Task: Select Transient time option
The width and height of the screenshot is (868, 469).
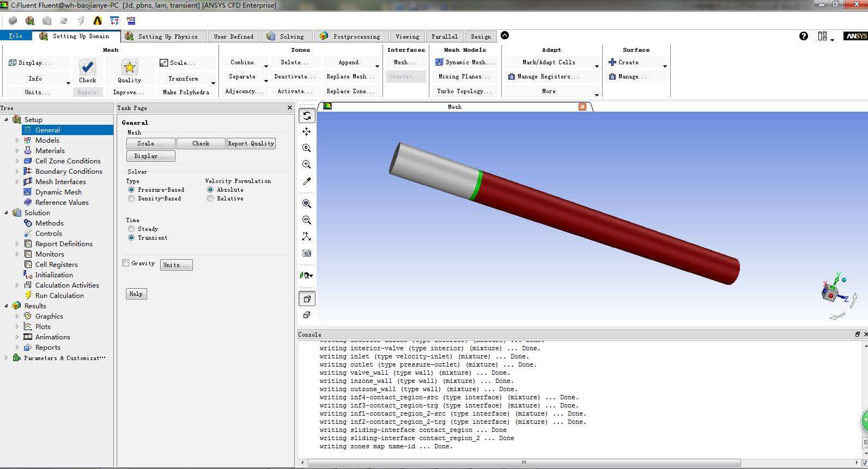Action: tap(131, 237)
